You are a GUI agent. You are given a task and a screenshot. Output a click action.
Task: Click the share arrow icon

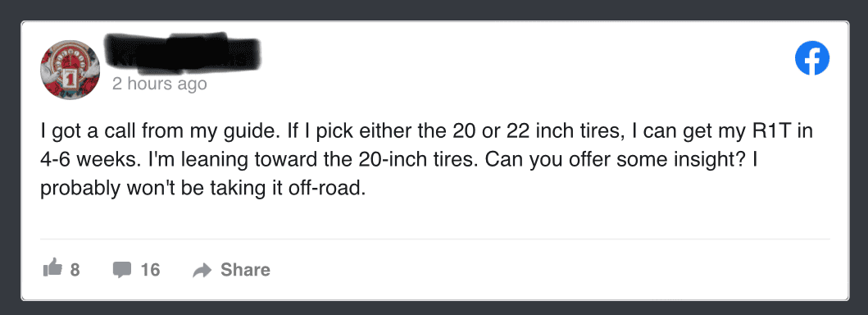tap(202, 270)
